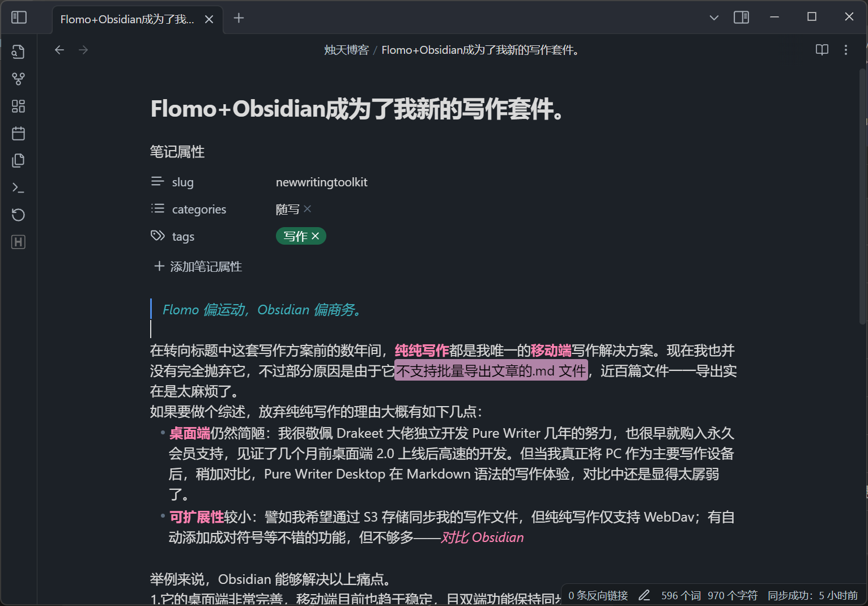
Task: Open the command palette terminal icon
Action: (18, 187)
